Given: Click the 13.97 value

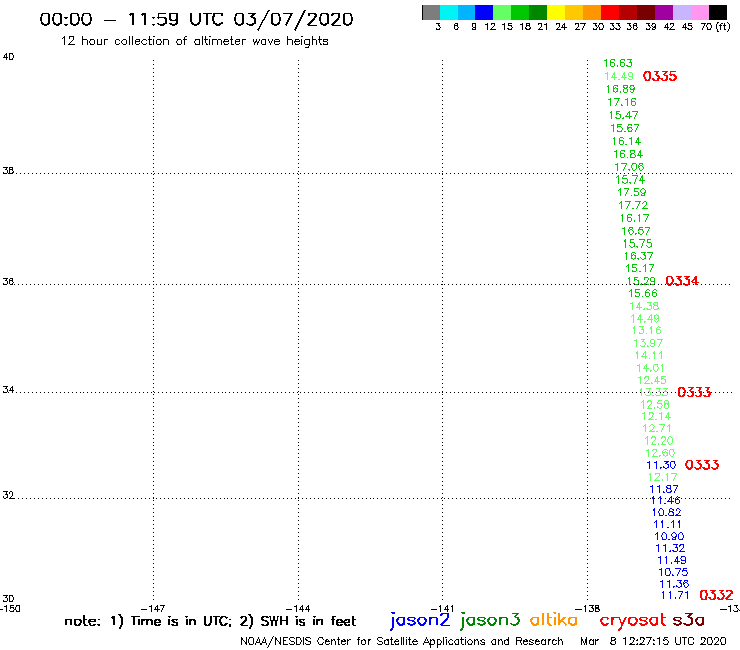Looking at the screenshot, I should pyautogui.click(x=648, y=343).
